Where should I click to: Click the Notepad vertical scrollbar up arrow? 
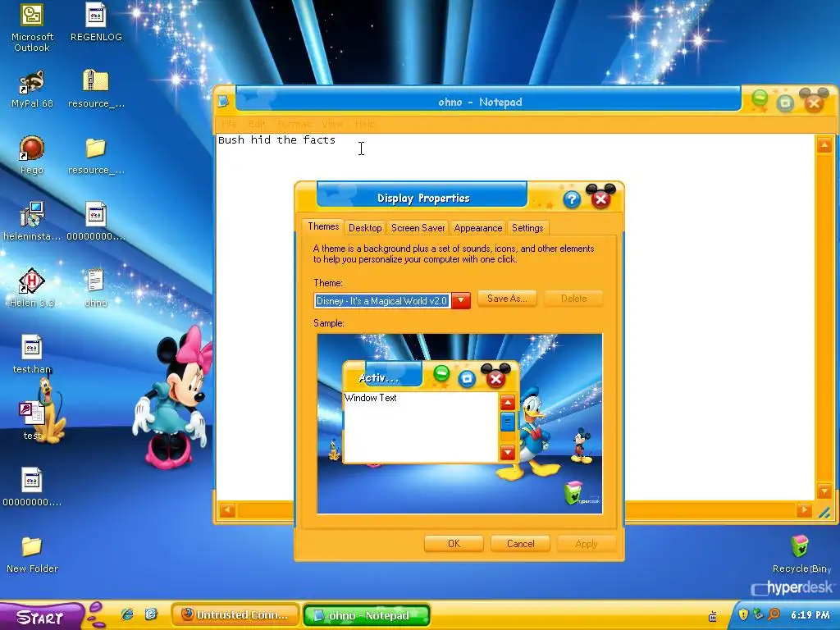click(x=824, y=144)
